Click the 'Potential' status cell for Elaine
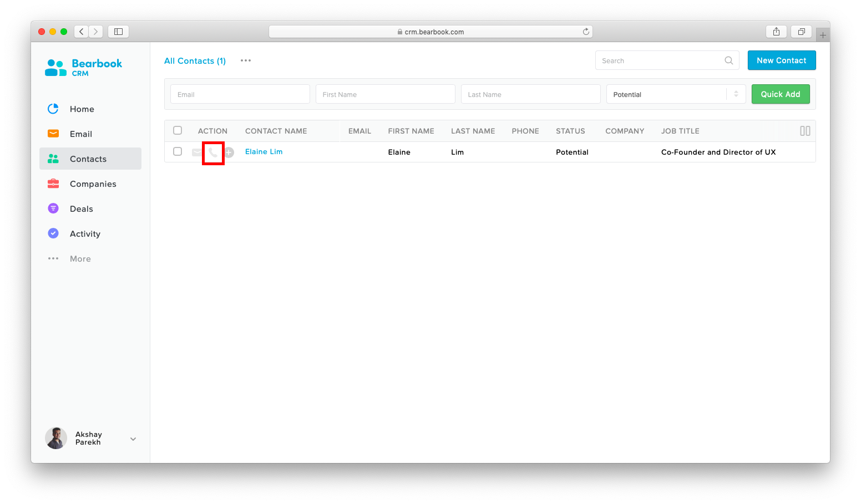Screen dimensions: 861x504 point(572,152)
